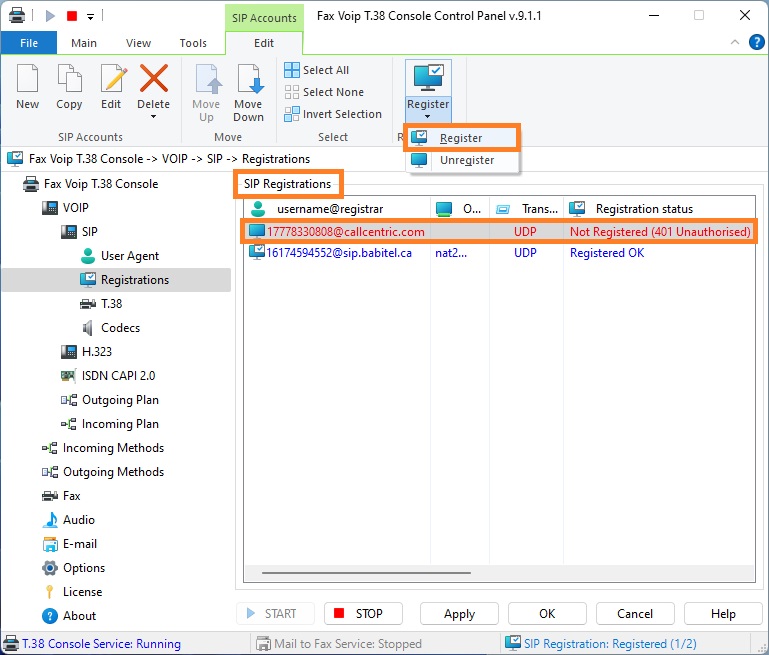The image size is (769, 655).
Task: Click the red stop icon in quick access toolbar
Action: point(72,16)
